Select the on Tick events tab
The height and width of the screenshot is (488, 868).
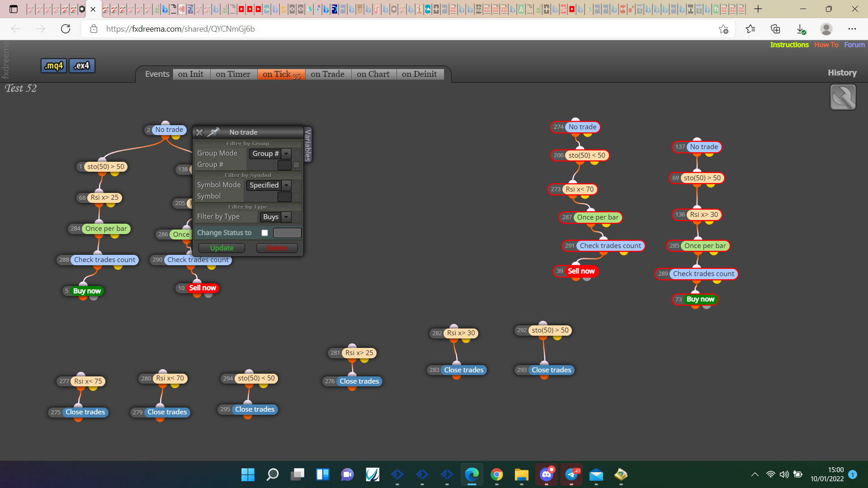click(x=281, y=74)
